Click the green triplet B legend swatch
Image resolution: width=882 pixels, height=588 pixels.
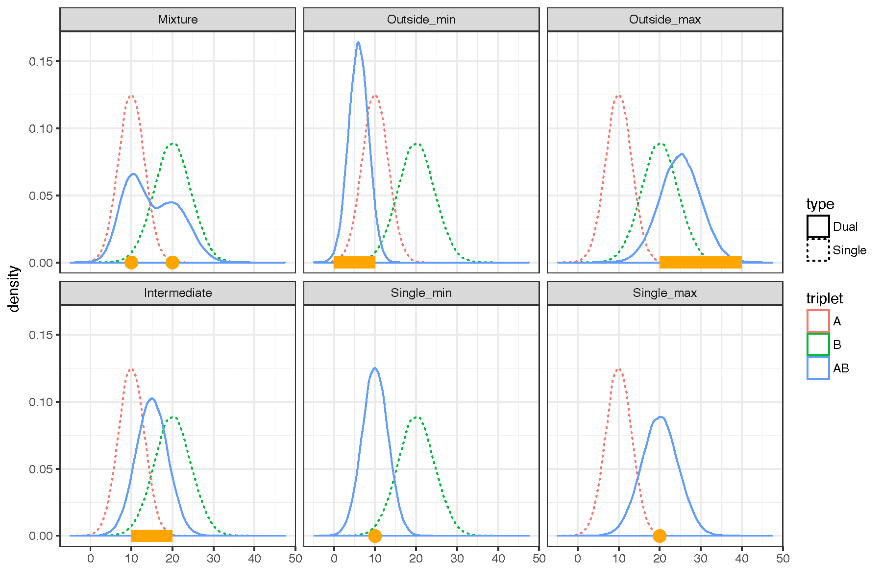click(x=818, y=344)
